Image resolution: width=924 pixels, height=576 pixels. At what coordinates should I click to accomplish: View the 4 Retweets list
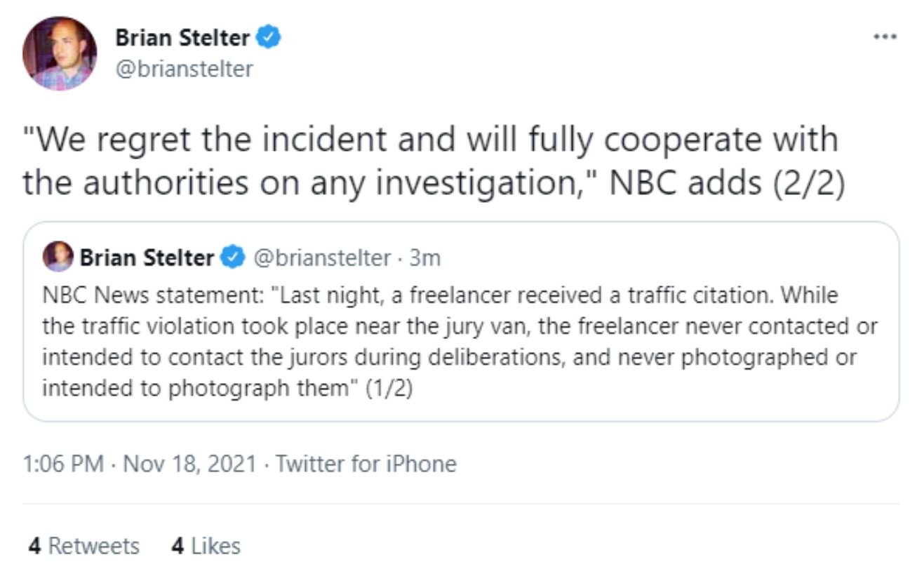tap(84, 546)
